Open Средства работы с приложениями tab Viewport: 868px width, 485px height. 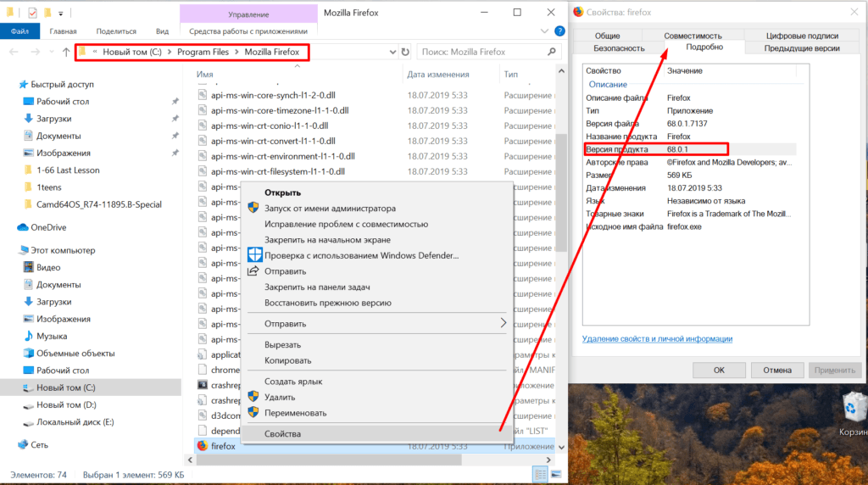(x=248, y=31)
